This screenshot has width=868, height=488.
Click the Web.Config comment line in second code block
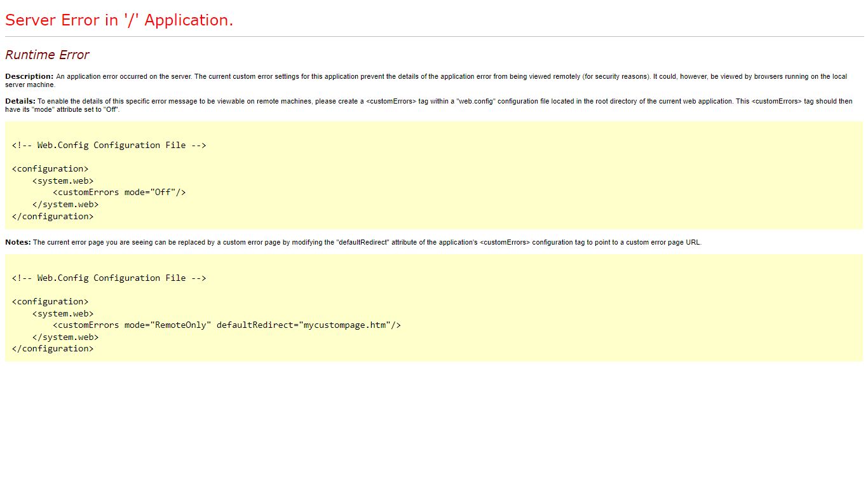click(x=109, y=278)
